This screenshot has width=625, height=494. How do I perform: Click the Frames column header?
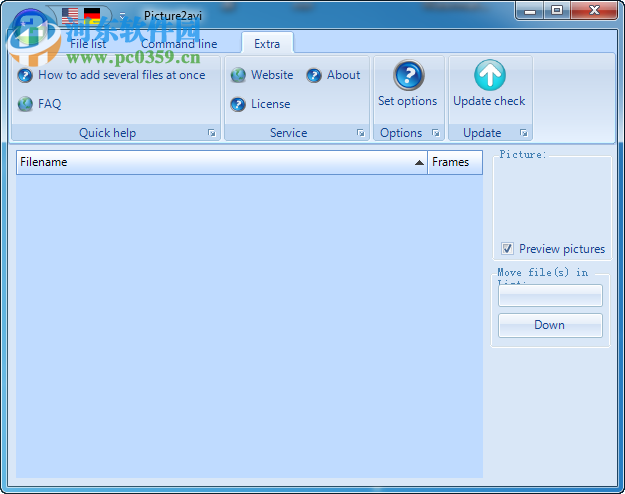[455, 162]
